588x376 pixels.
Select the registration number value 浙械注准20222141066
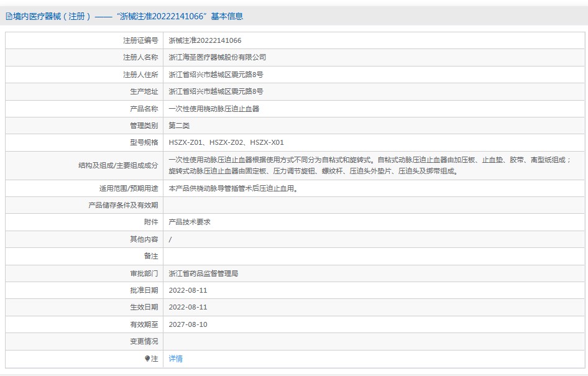tap(204, 40)
